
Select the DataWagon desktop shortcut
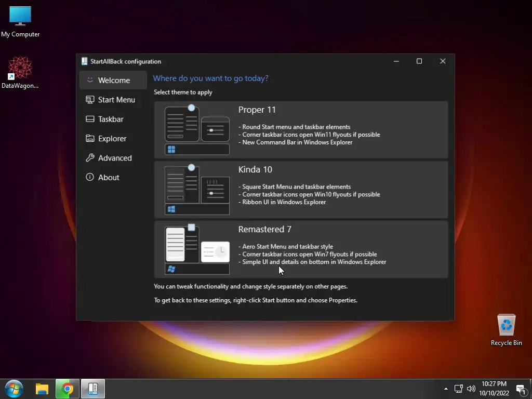(20, 73)
